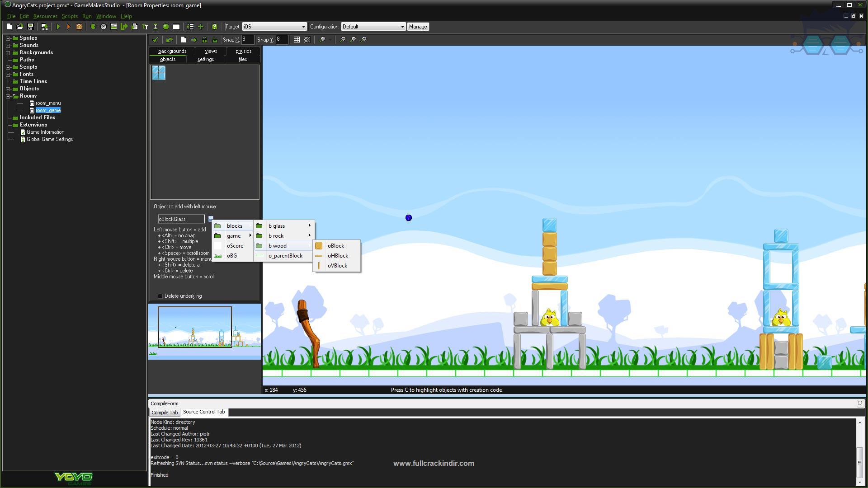Click the Snap to grid icon
868x488 pixels.
click(297, 39)
